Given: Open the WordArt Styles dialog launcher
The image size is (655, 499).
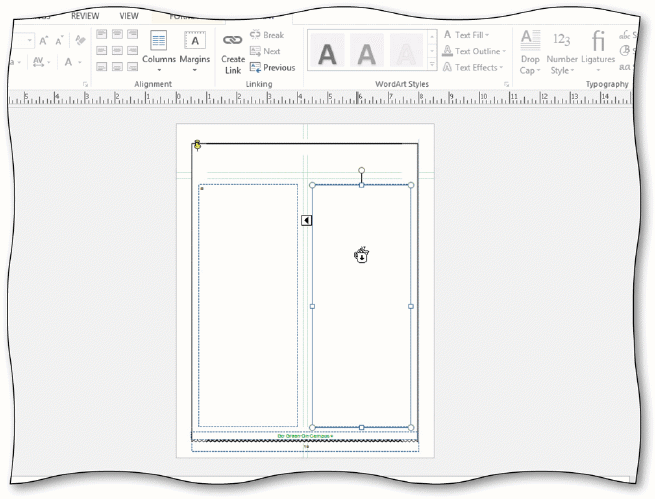Looking at the screenshot, I should tap(506, 84).
